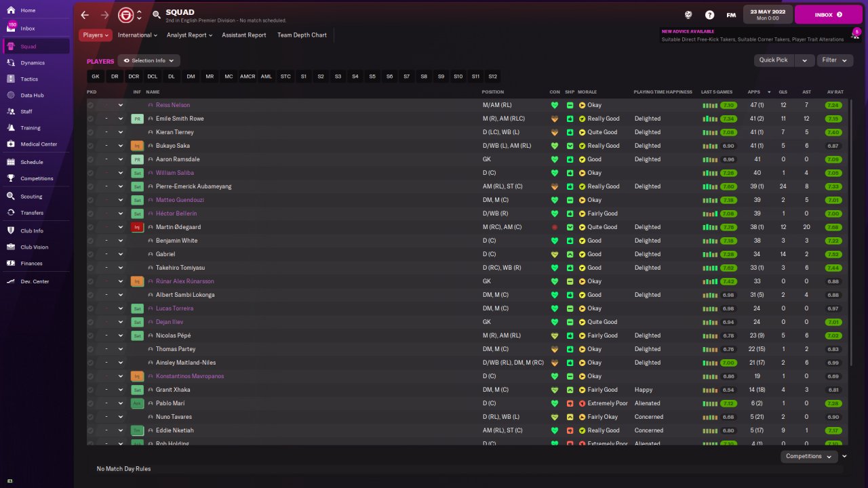This screenshot has height=488, width=868.
Task: Switch to Team Depth Chart tab
Action: (x=302, y=35)
